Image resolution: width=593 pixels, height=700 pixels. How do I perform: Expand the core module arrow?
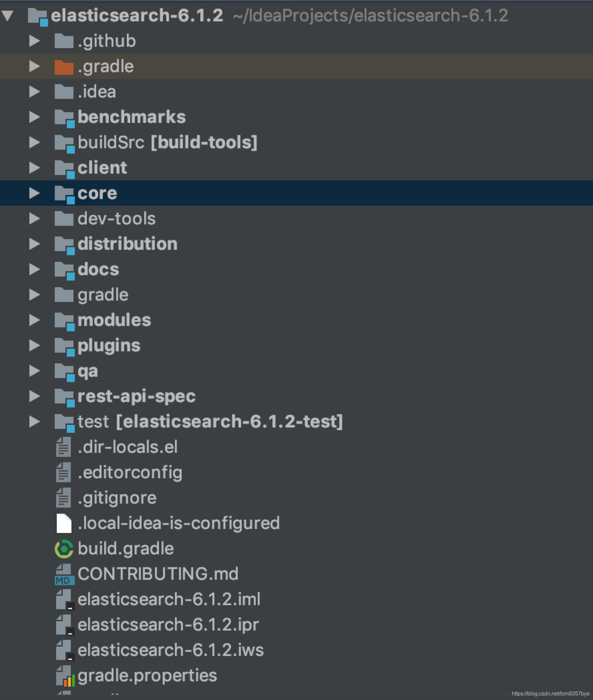[x=35, y=193]
